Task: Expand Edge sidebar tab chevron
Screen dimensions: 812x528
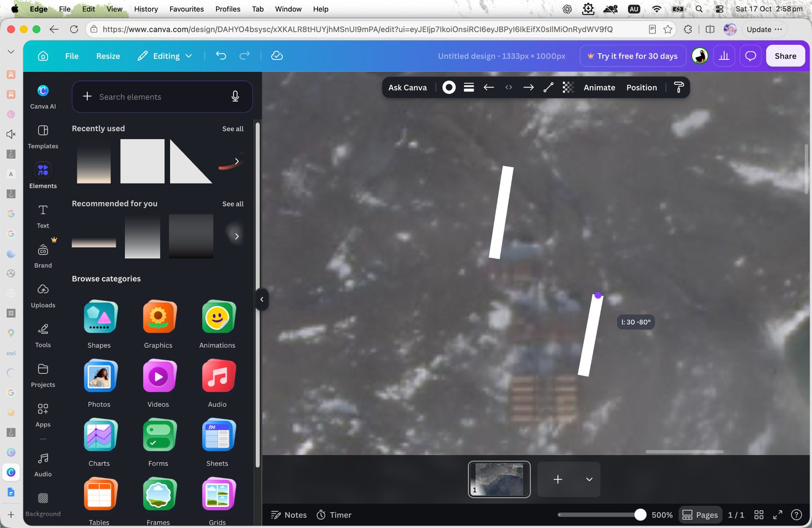Action: click(11, 52)
